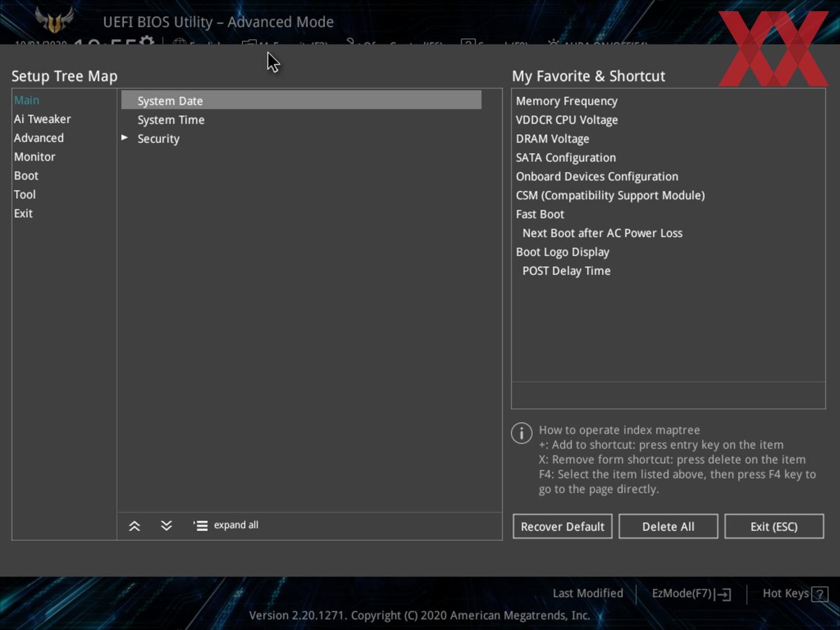
Task: Select VDDCR CPU Voltage shortcut
Action: coord(566,120)
